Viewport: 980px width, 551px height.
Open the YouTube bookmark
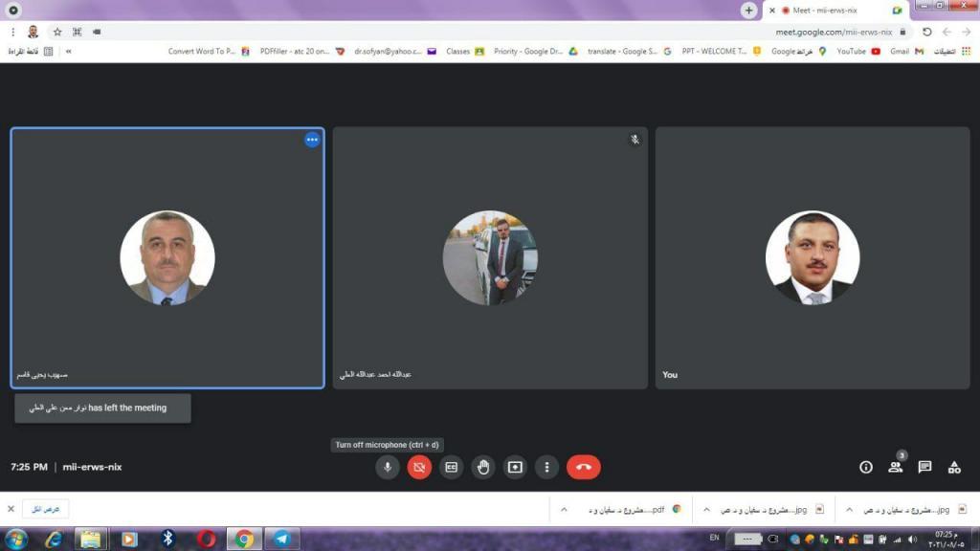coord(858,52)
